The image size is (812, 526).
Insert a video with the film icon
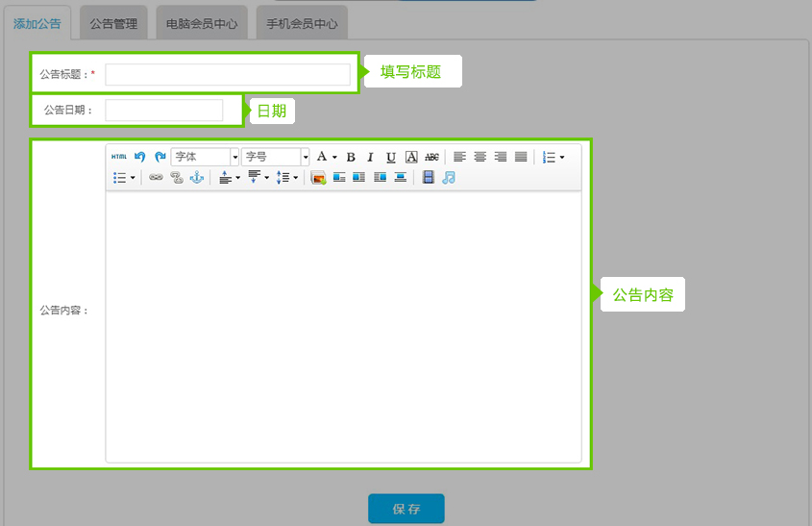pyautogui.click(x=429, y=178)
